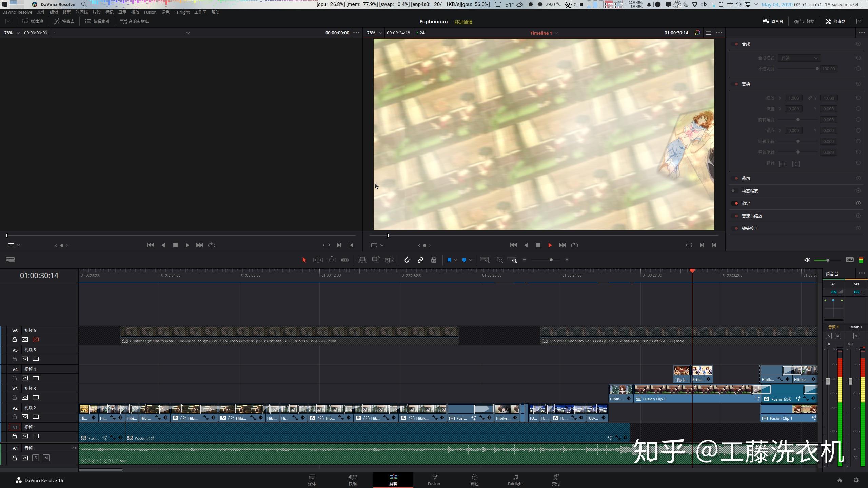Open the Fusion menu in menu bar
The width and height of the screenshot is (868, 488).
click(x=150, y=12)
